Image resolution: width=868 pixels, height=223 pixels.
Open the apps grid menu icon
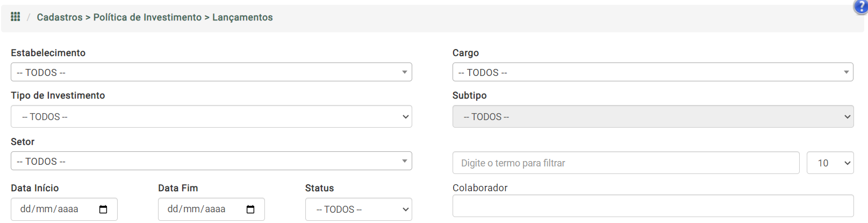[16, 17]
